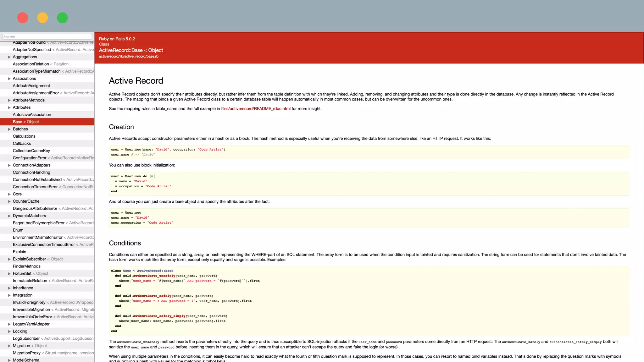Expand the Aggregations tree node
This screenshot has width=644, height=362.
pos(9,57)
